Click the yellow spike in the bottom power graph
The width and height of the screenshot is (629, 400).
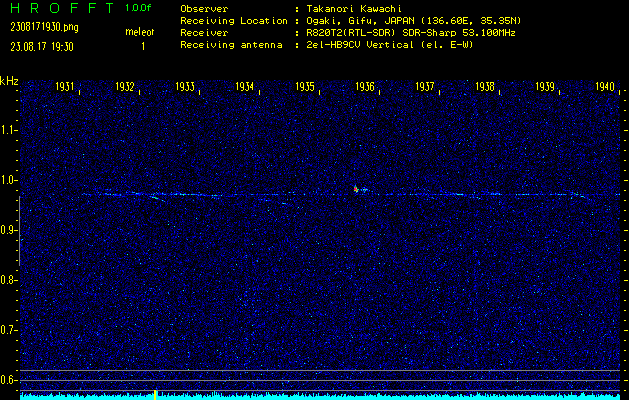[x=155, y=394]
